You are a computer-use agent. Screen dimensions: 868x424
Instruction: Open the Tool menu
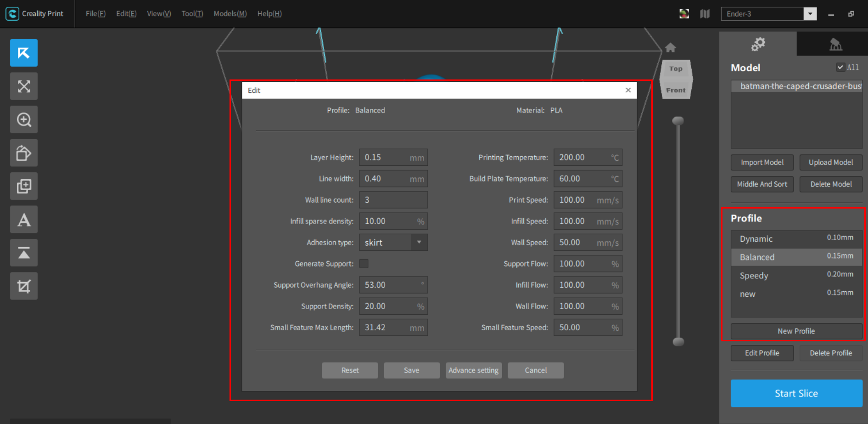pos(192,13)
